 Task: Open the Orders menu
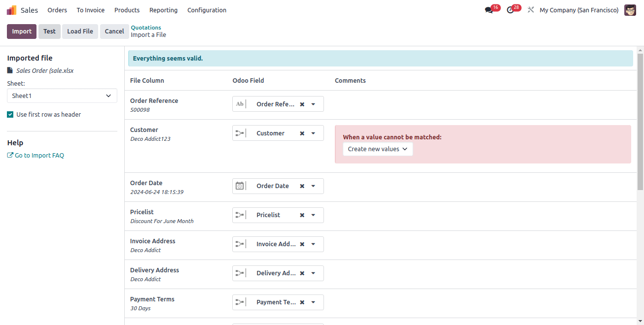coord(57,10)
